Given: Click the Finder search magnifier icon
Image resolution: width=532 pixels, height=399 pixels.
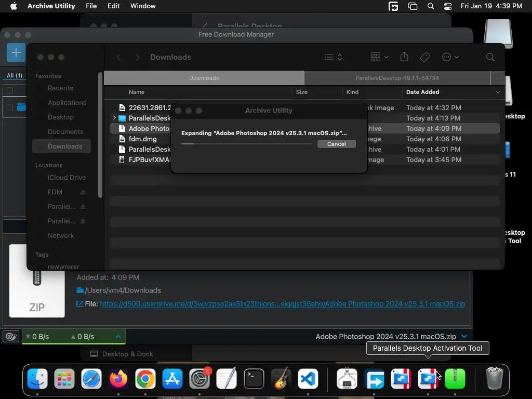Looking at the screenshot, I should (490, 57).
